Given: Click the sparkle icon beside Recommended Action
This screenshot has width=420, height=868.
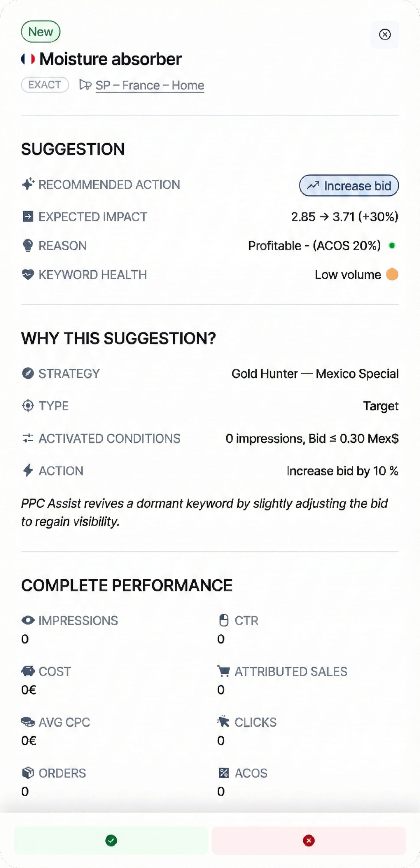Looking at the screenshot, I should pyautogui.click(x=28, y=184).
